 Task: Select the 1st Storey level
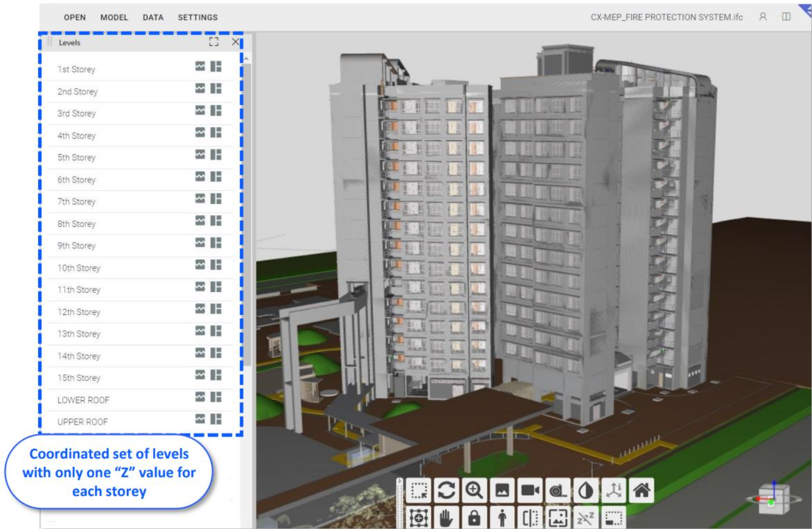coord(77,69)
